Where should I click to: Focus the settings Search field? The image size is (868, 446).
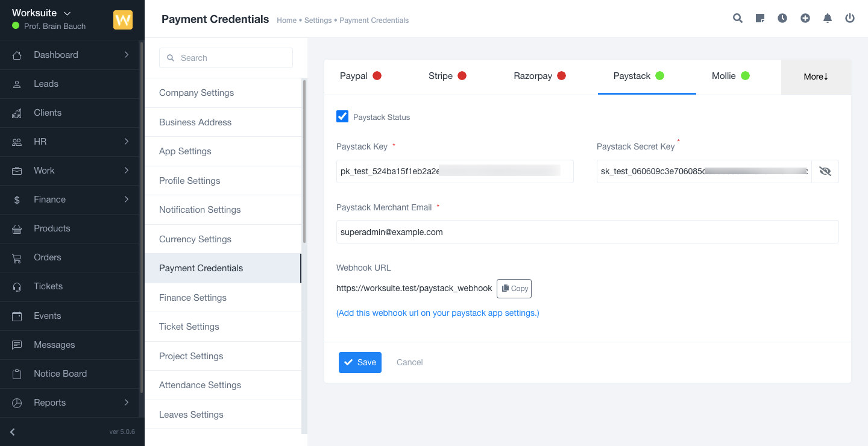226,58
